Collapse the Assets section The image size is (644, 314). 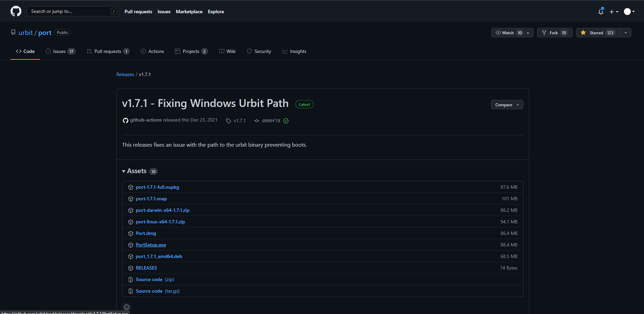[x=140, y=171]
